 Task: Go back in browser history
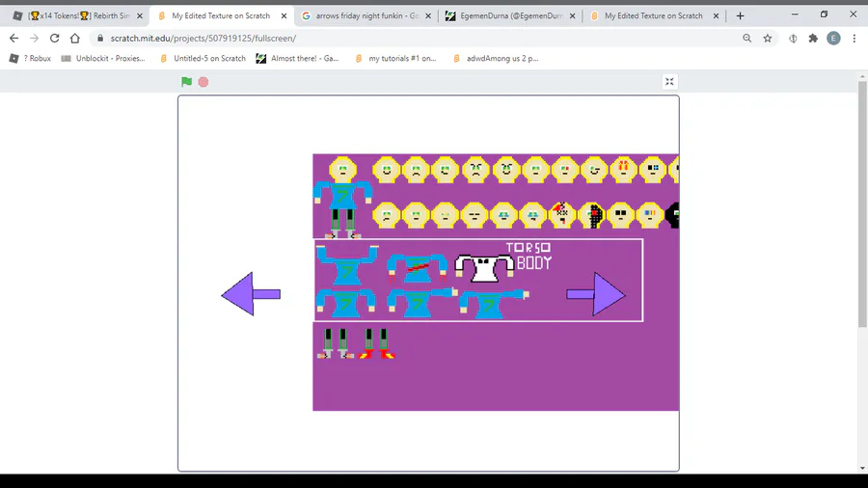pos(14,39)
